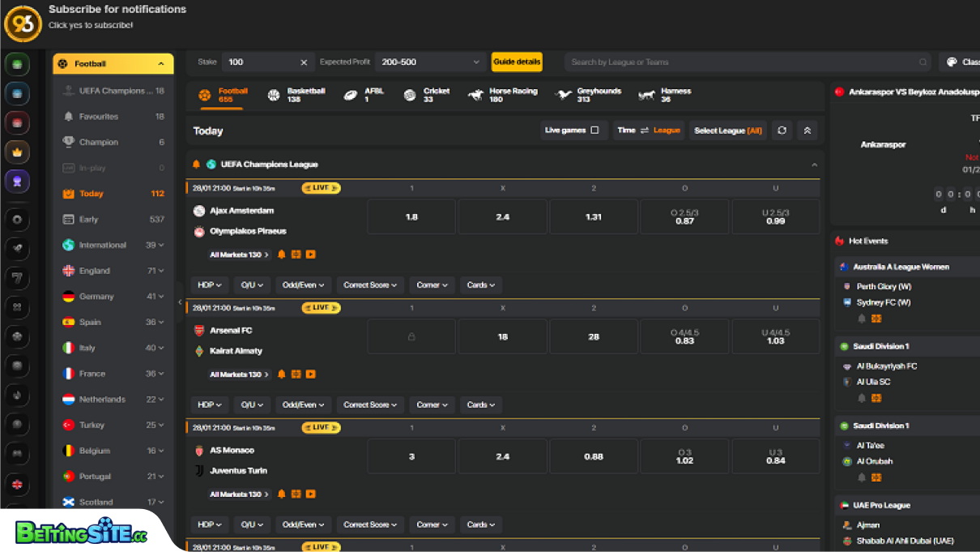
Task: Expand England in the sidebar
Action: point(113,271)
